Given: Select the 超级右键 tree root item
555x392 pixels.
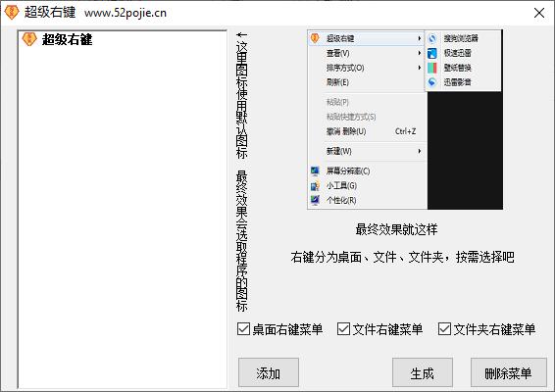Looking at the screenshot, I should (x=67, y=39).
